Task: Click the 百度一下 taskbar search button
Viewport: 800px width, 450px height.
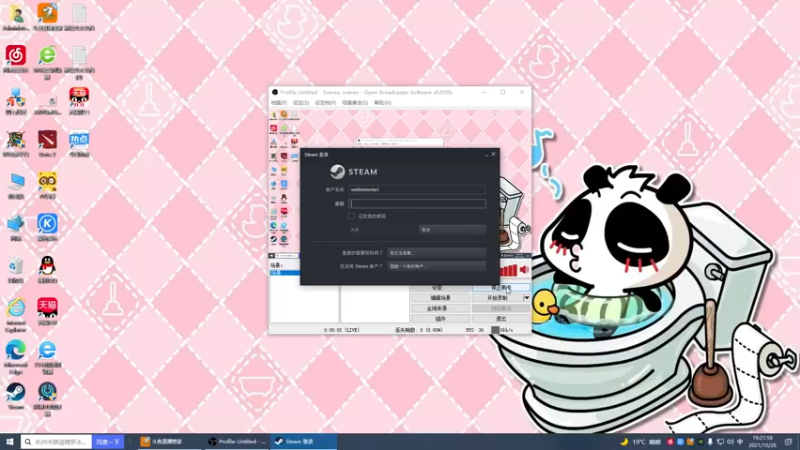Action: [108, 442]
